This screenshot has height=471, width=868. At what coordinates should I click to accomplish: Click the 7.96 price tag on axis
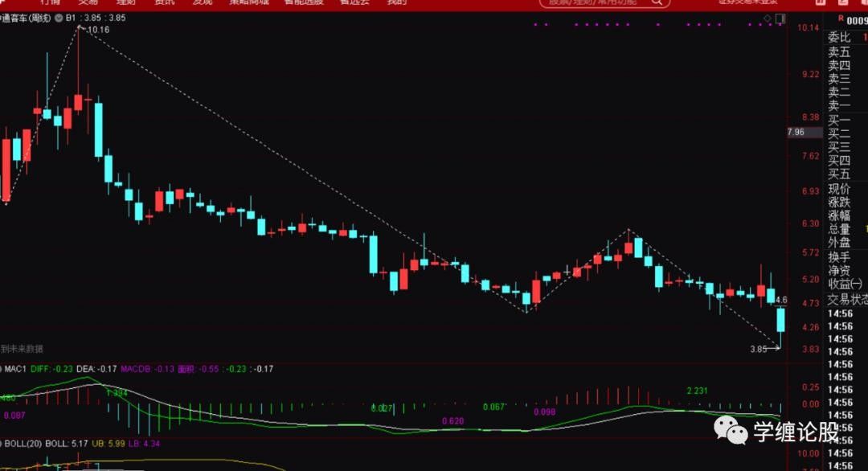pos(796,132)
